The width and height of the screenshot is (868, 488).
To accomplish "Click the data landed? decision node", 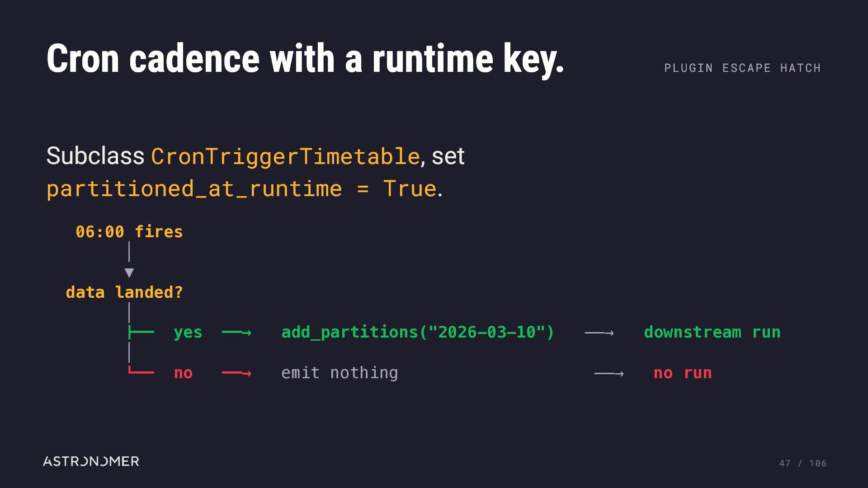I will pos(124,292).
